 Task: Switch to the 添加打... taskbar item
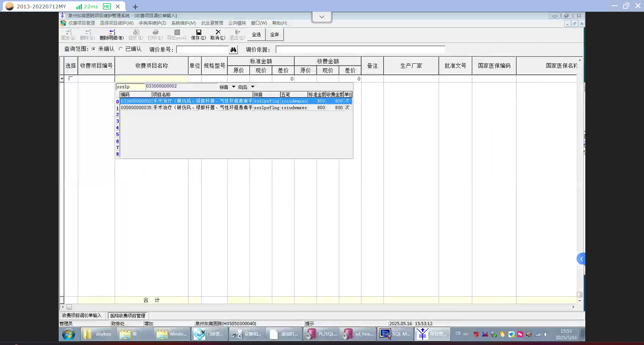pos(284,334)
